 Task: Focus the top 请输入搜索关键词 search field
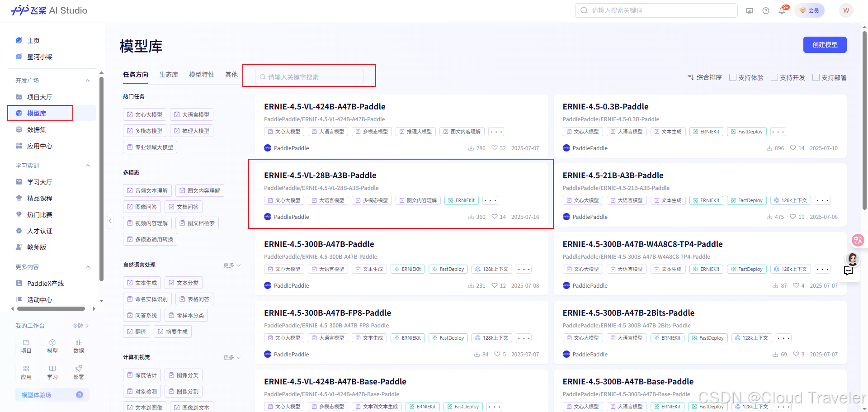pos(656,10)
